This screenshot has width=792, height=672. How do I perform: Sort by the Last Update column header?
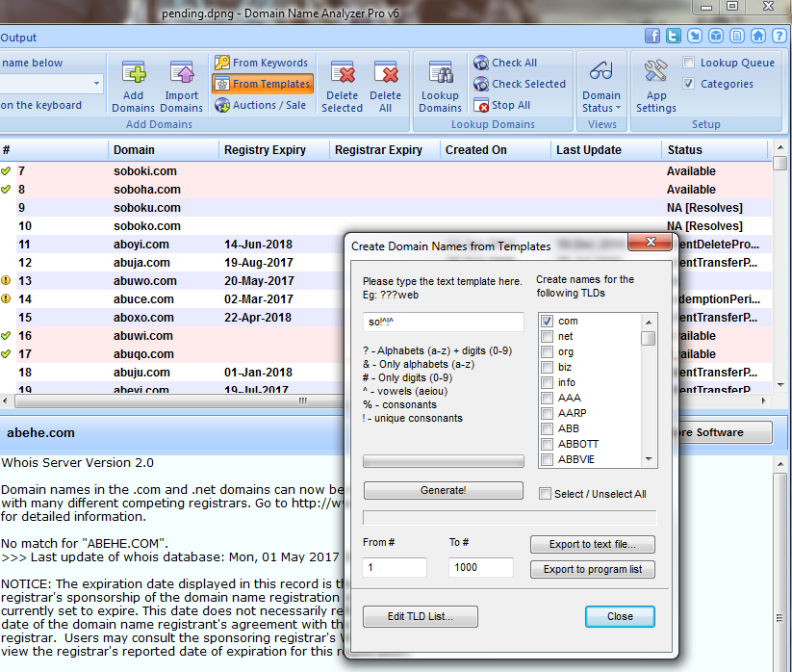[x=605, y=150]
